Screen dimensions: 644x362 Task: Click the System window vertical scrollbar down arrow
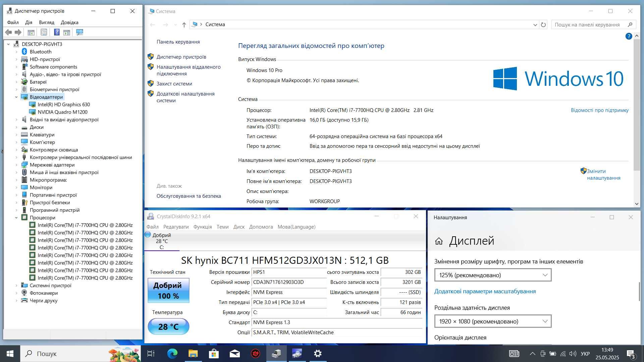pos(637,204)
